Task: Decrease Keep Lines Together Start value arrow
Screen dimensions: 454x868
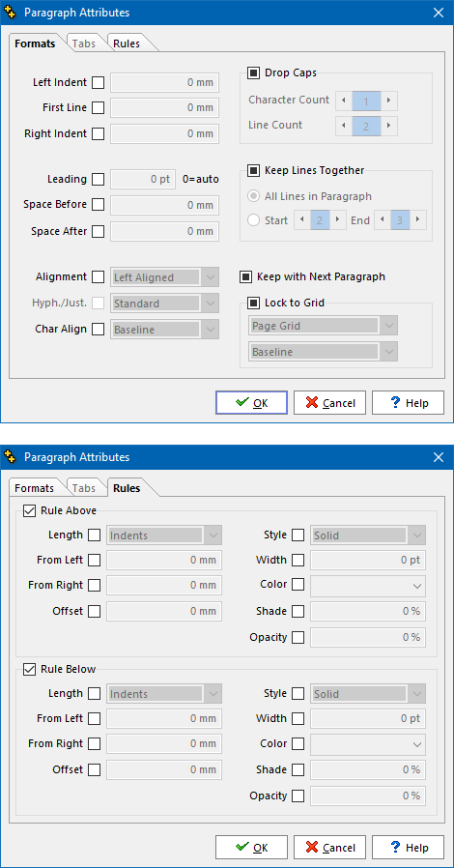Action: [301, 219]
